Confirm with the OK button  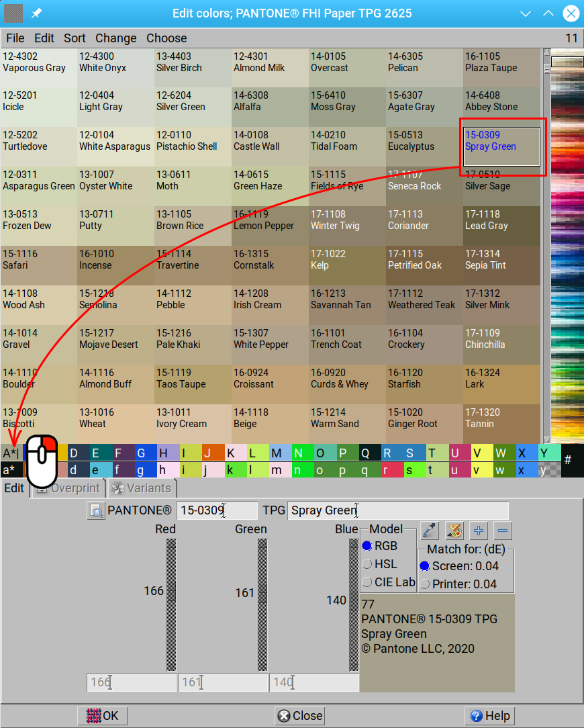click(102, 716)
